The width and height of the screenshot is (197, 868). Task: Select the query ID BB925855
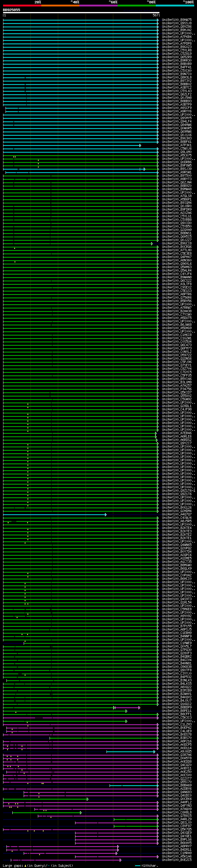(11, 10)
